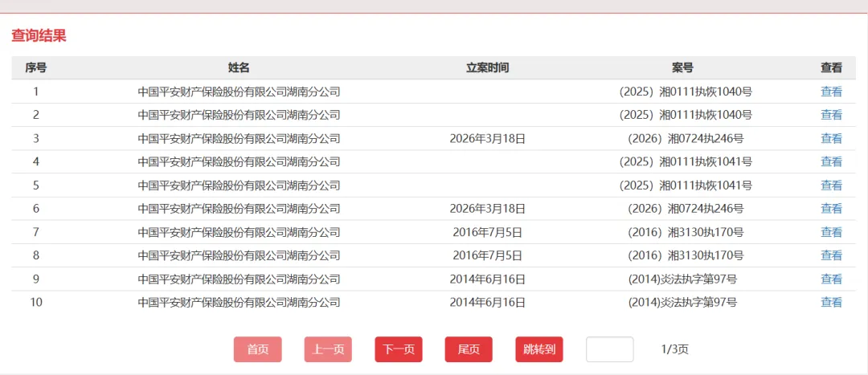The image size is (868, 375).
Task: Open the 查看 link in row number 7
Action: pyautogui.click(x=831, y=232)
